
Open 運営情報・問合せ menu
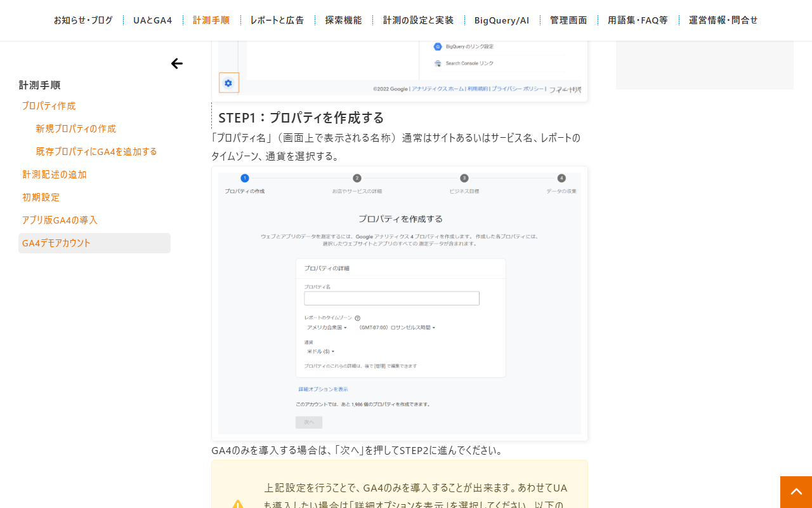(723, 20)
